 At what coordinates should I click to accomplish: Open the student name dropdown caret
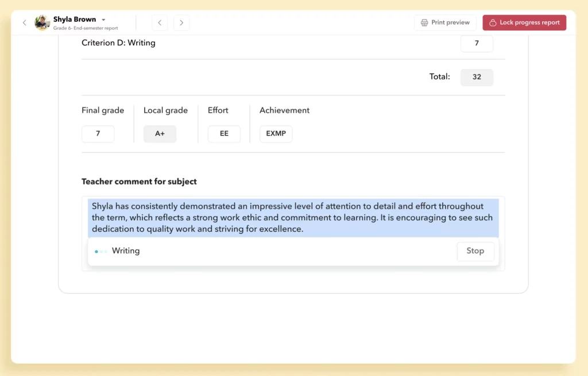tap(103, 20)
